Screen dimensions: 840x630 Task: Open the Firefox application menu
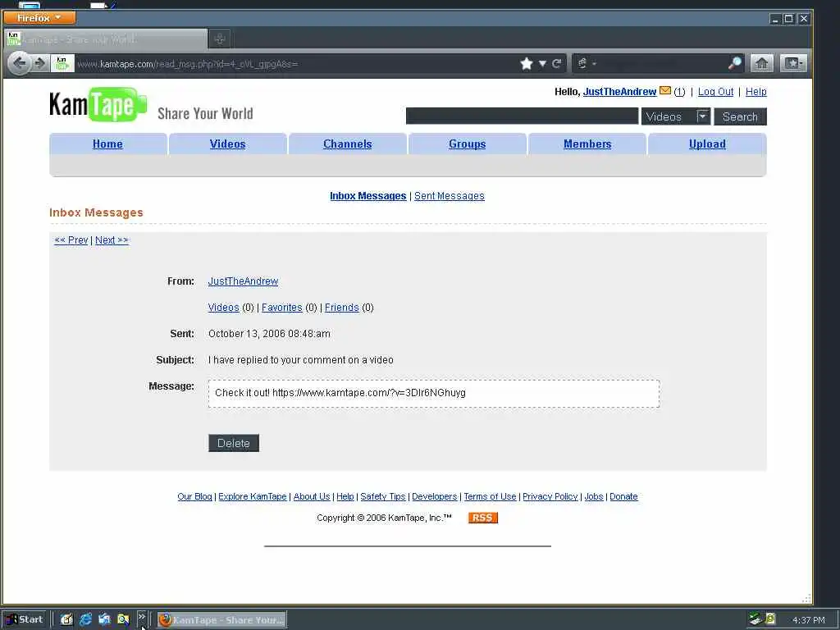click(x=39, y=18)
